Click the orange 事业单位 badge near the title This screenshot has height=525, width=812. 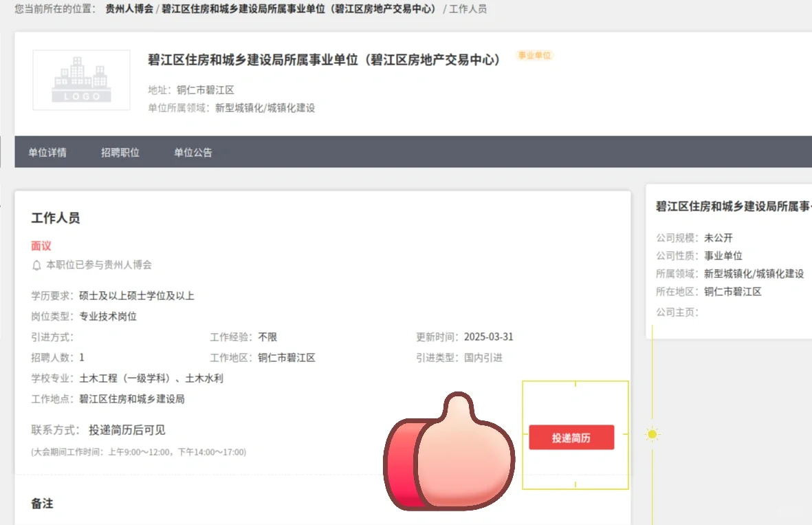tap(535, 56)
